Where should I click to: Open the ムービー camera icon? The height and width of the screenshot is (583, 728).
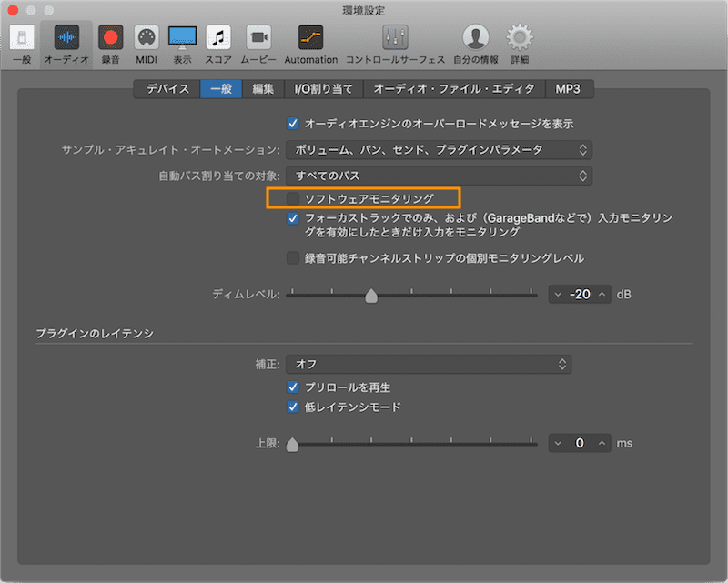click(258, 37)
